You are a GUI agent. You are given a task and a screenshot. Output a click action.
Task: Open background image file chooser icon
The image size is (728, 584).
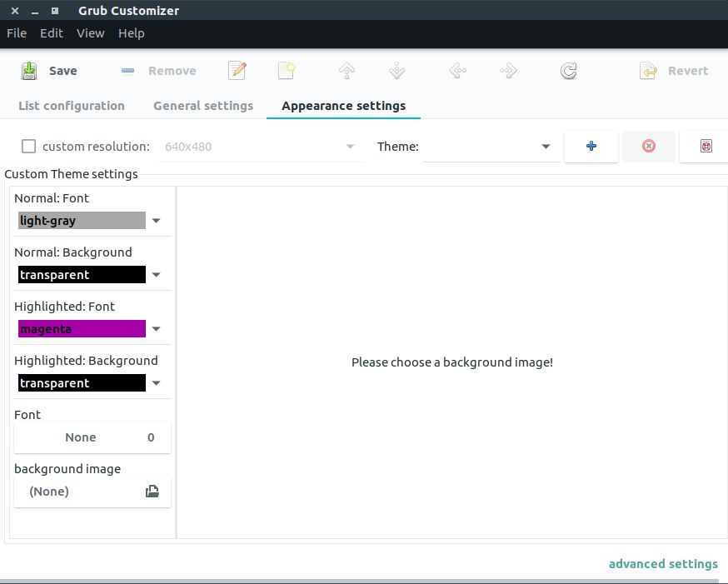point(152,492)
